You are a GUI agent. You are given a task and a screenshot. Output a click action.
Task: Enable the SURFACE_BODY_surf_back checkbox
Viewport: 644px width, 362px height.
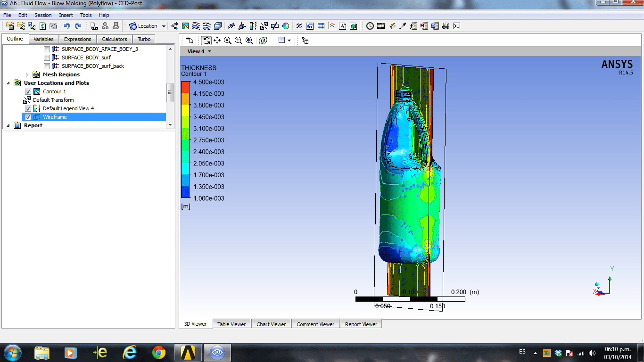tap(47, 66)
